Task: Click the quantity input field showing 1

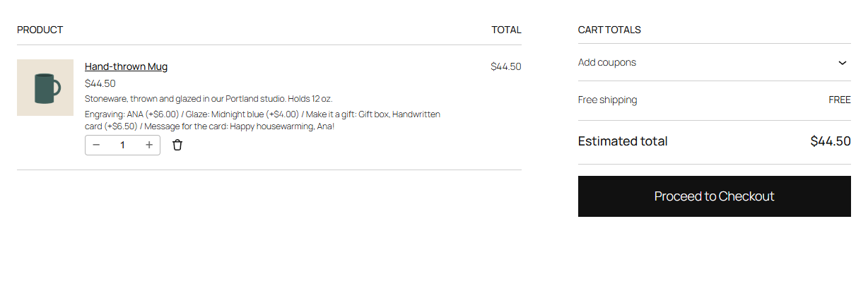Action: click(x=122, y=145)
